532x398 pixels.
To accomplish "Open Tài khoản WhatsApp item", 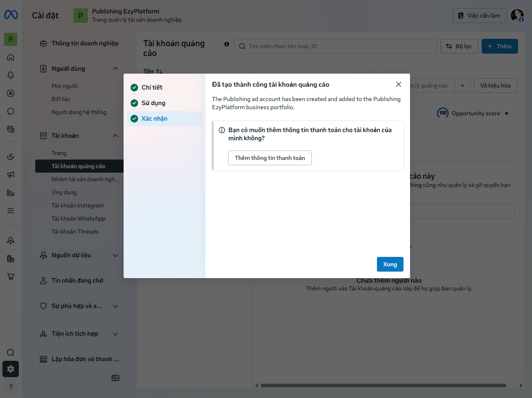I will [79, 218].
